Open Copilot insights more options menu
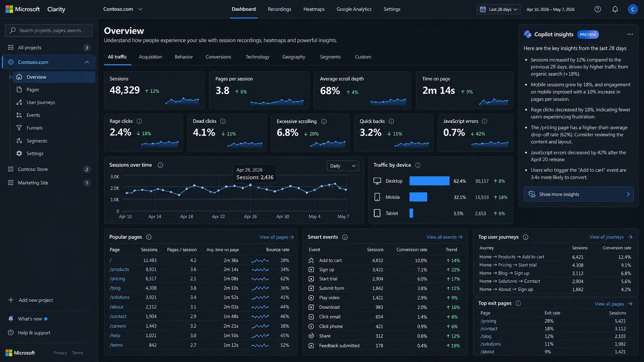The height and width of the screenshot is (362, 644). click(x=630, y=34)
